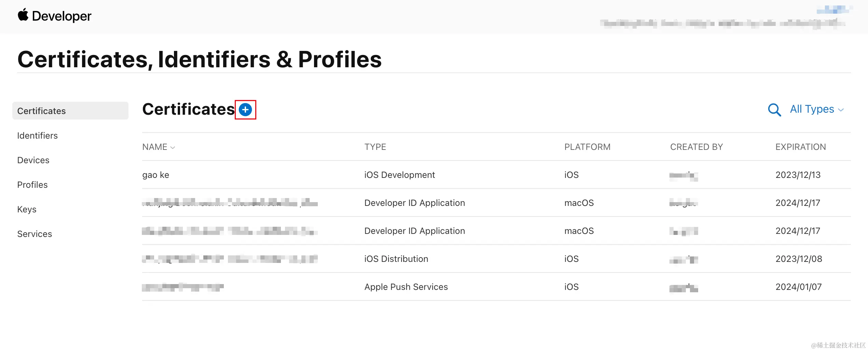This screenshot has width=868, height=351.
Task: Click the Apple Developer logo
Action: 55,16
